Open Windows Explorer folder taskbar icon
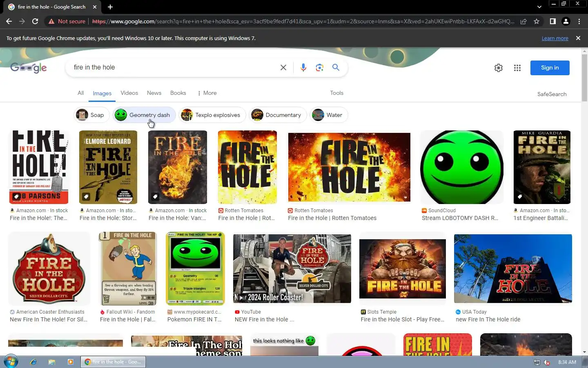The image size is (588, 368). coord(52,362)
